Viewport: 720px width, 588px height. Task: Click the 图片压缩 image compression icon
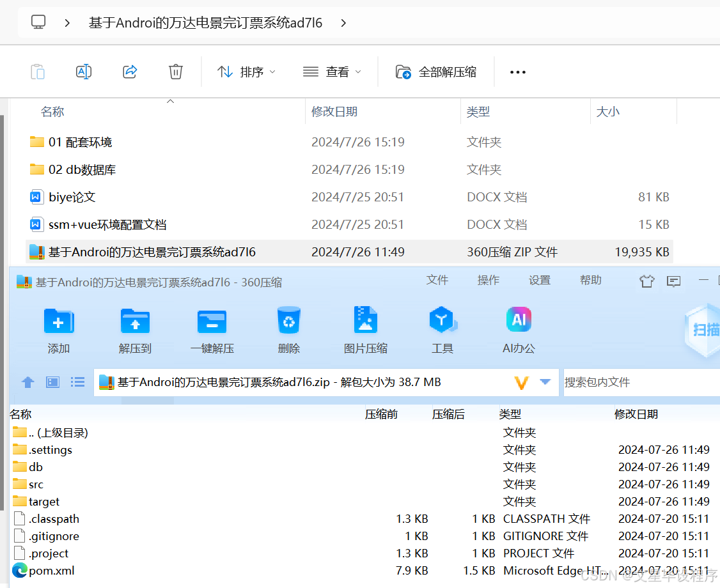pos(366,330)
